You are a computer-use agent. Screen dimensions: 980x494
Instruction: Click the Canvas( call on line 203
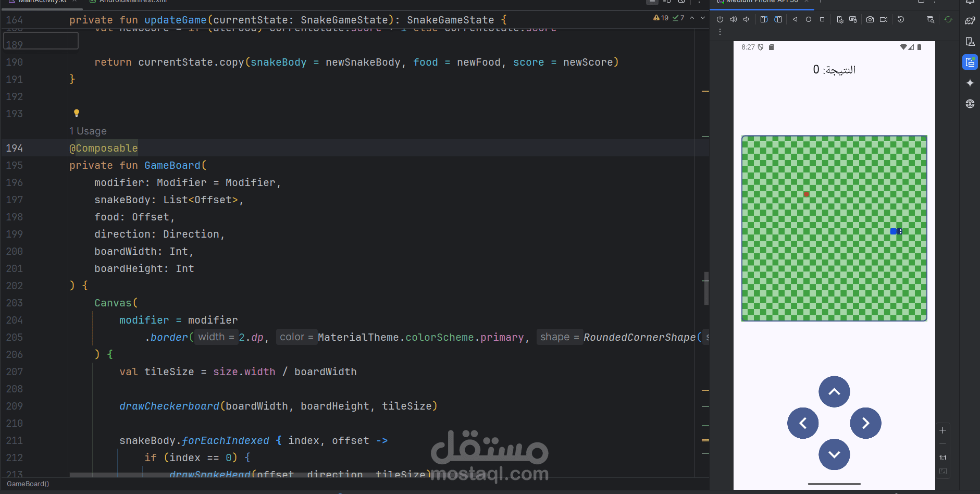click(116, 303)
